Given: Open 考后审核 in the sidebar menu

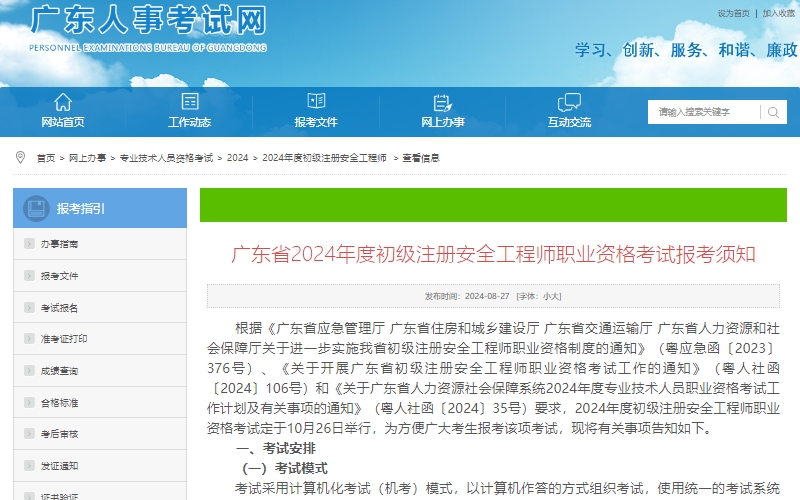Looking at the screenshot, I should click(x=60, y=434).
